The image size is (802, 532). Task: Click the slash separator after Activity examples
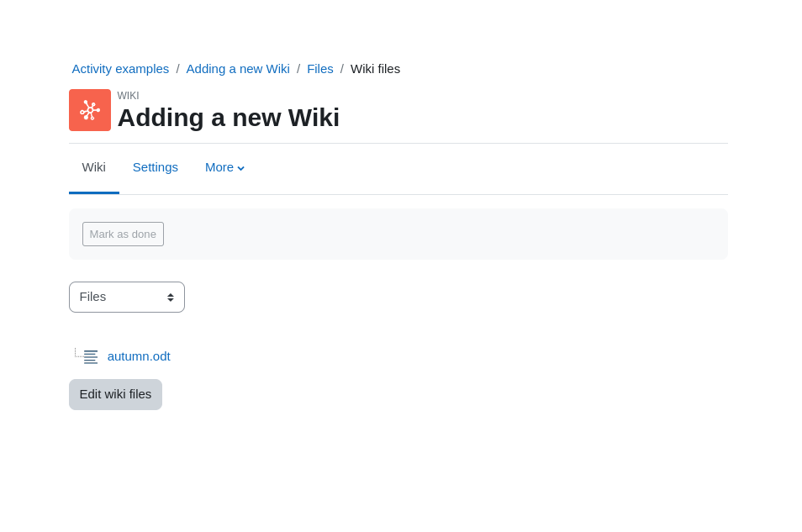(x=177, y=69)
